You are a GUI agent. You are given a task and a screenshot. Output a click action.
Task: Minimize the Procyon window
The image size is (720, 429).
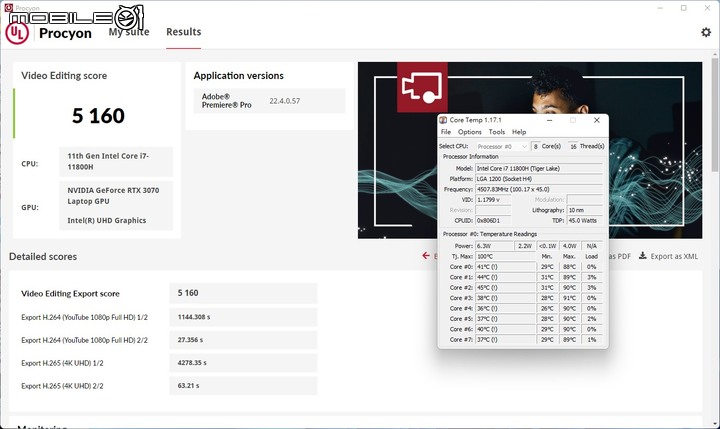point(660,8)
